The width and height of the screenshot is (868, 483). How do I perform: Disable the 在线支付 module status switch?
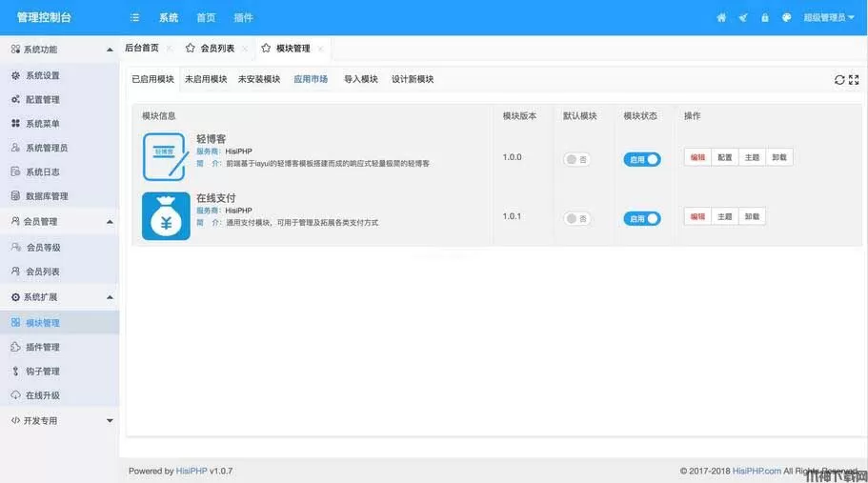642,218
